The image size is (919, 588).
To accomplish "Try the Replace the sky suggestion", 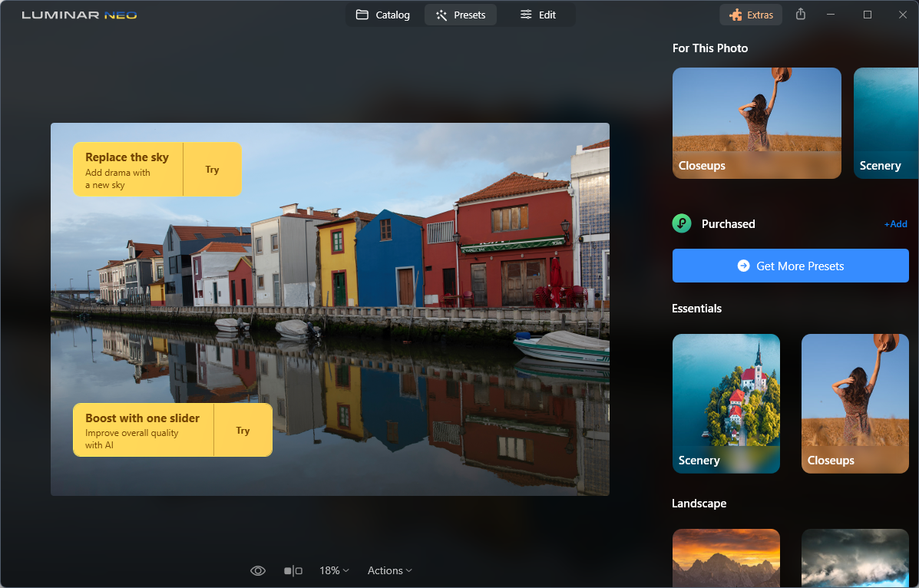I will click(212, 170).
